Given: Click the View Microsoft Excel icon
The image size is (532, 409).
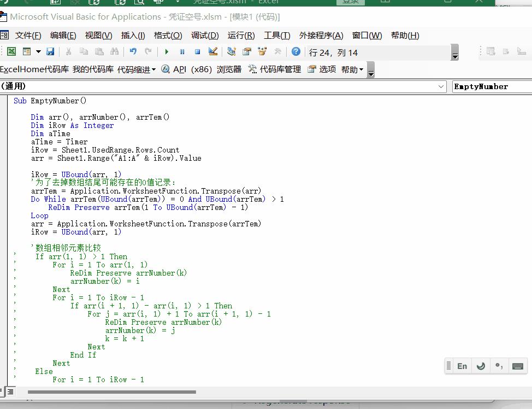Looking at the screenshot, I should 11,52.
